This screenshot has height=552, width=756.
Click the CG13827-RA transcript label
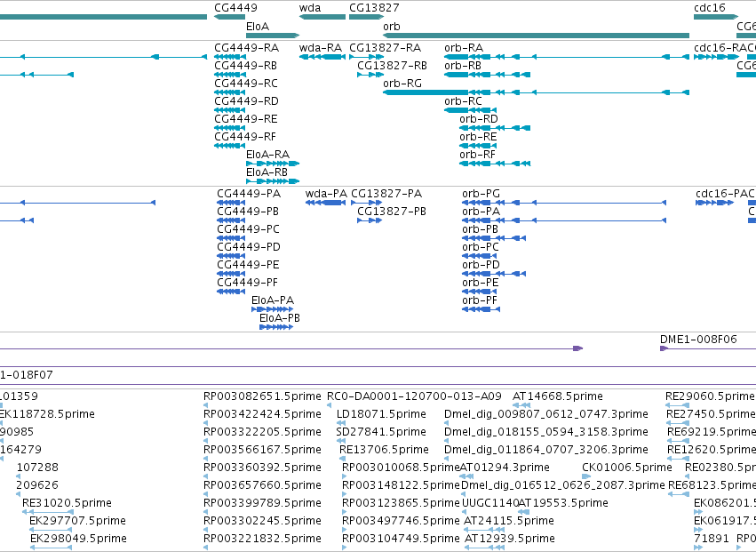click(386, 48)
